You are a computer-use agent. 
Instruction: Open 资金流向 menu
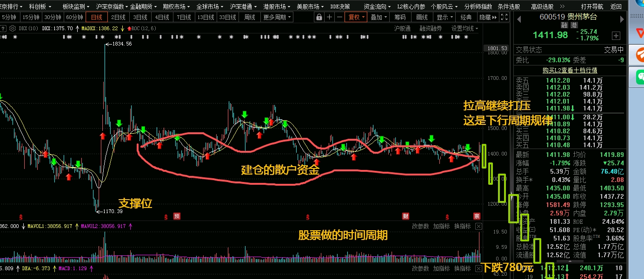378,6
